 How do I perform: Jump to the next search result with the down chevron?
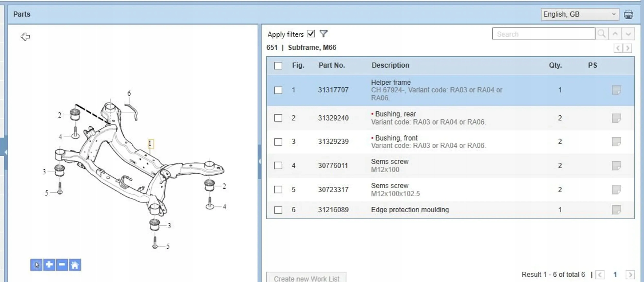628,34
